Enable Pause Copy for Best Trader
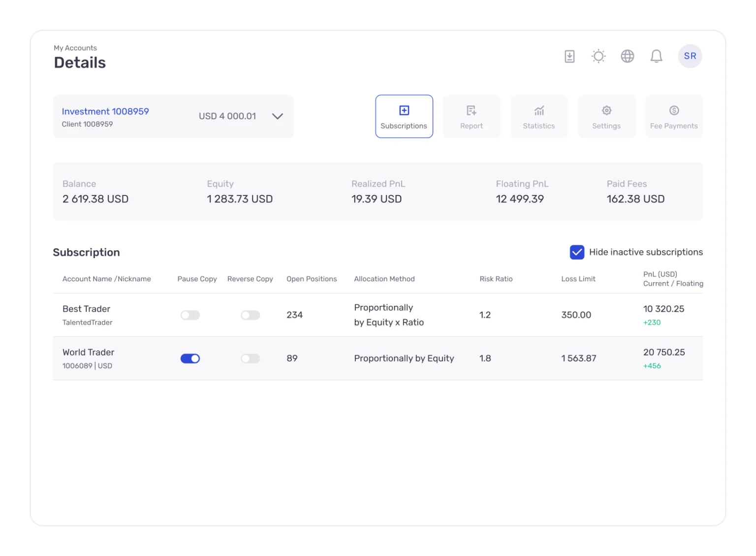 190,315
